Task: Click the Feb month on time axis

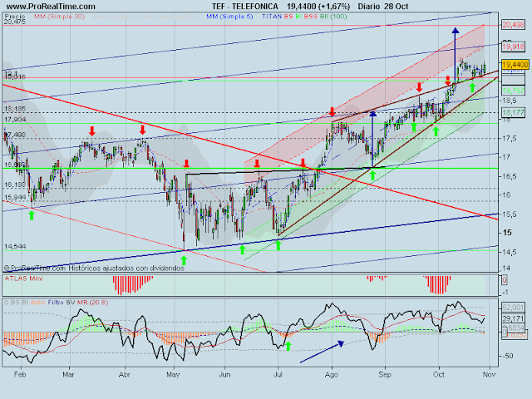Action: click(20, 375)
